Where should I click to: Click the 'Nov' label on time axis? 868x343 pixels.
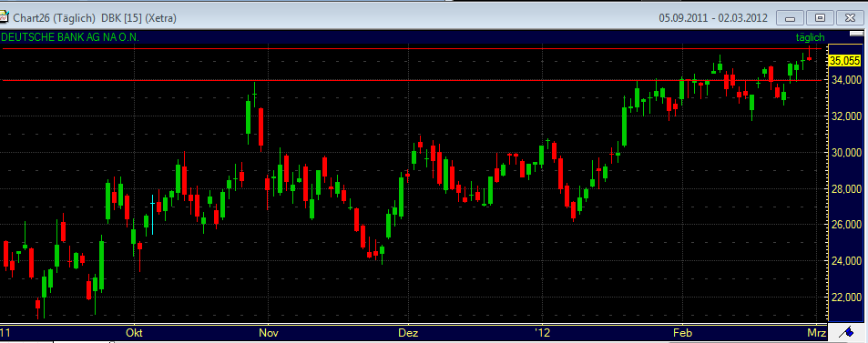[269, 333]
